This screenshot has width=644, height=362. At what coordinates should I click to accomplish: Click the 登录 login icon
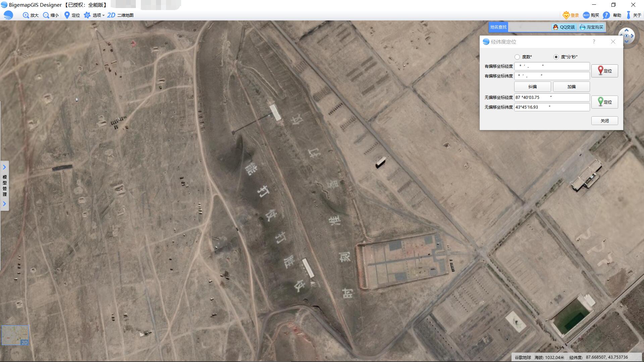tap(567, 15)
